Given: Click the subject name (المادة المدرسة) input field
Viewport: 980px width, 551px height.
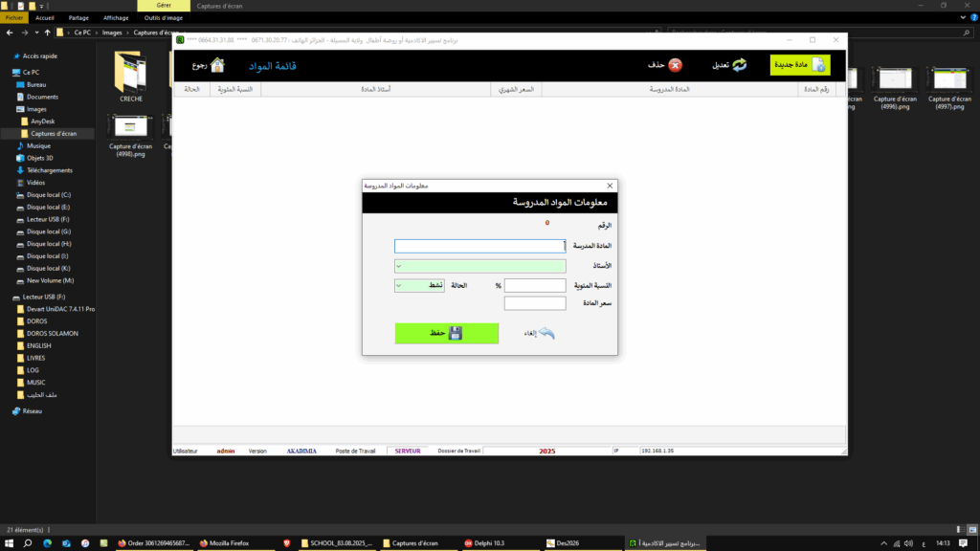Looking at the screenshot, I should pyautogui.click(x=479, y=246).
